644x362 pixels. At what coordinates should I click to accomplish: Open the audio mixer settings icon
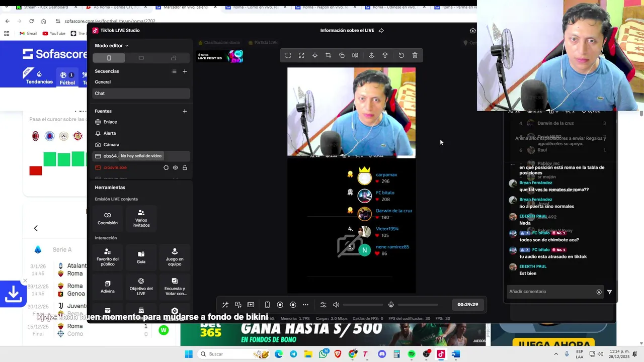[x=323, y=305]
